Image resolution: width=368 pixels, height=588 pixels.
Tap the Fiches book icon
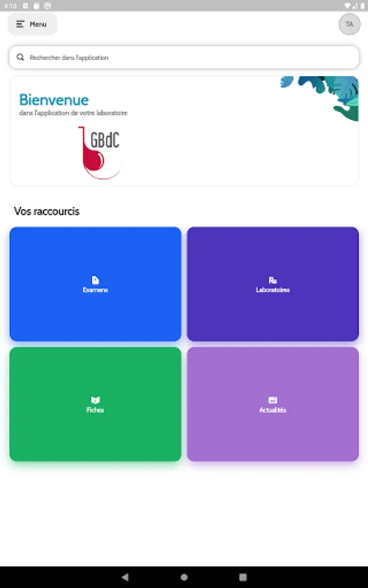tap(95, 400)
